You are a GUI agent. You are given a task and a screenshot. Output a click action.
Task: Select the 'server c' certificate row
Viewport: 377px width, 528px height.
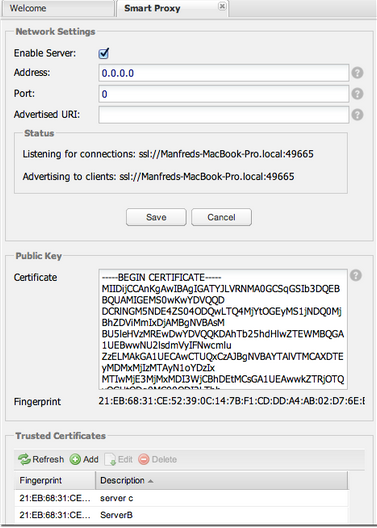[181, 498]
